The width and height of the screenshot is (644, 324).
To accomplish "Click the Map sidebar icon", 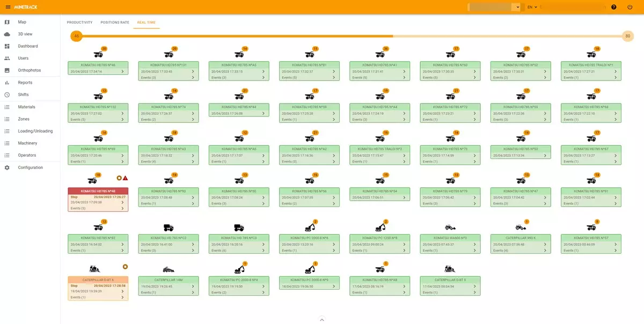I will [x=7, y=22].
